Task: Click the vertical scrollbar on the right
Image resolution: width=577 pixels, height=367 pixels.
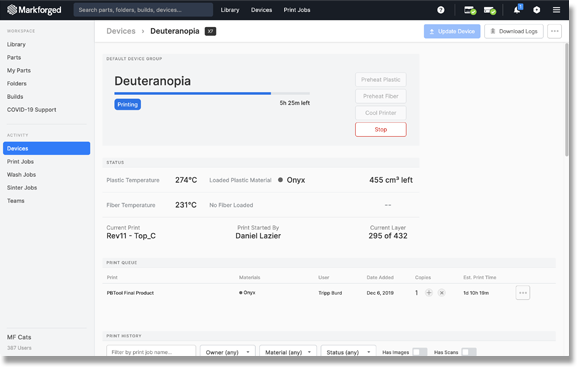Action: (567, 99)
